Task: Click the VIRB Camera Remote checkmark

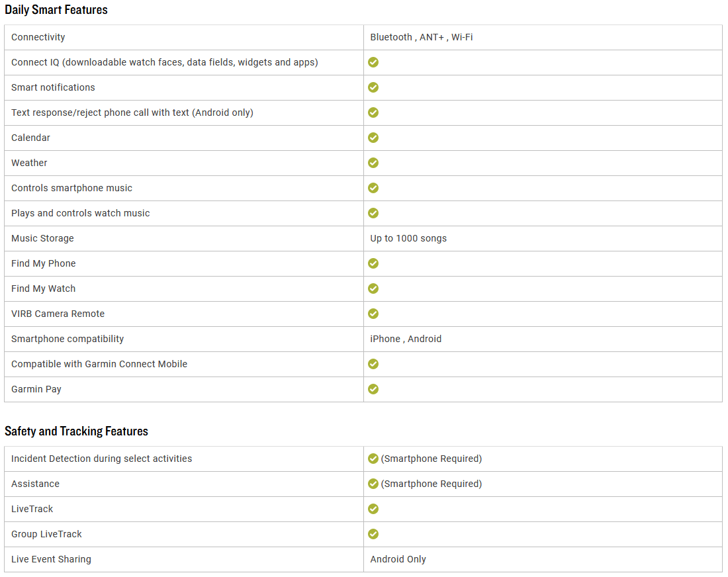Action: click(373, 314)
